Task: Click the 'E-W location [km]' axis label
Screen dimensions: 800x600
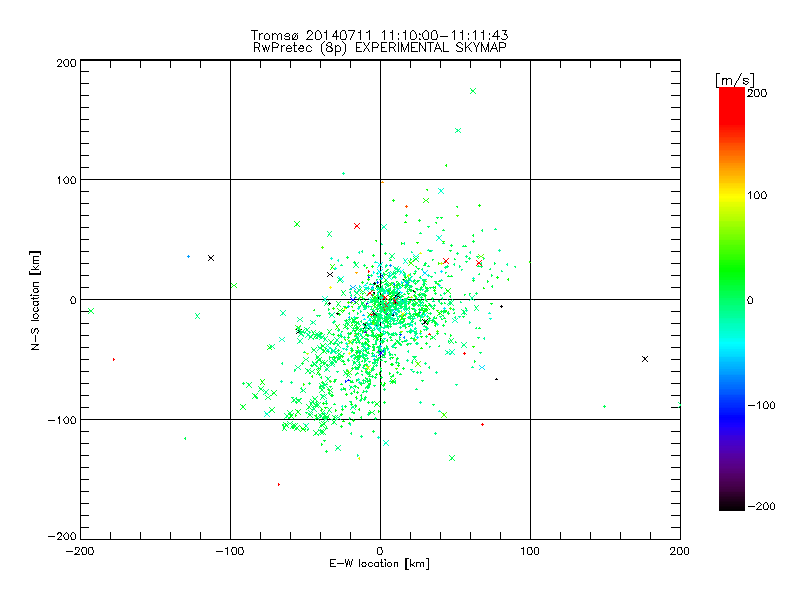Action: [379, 563]
